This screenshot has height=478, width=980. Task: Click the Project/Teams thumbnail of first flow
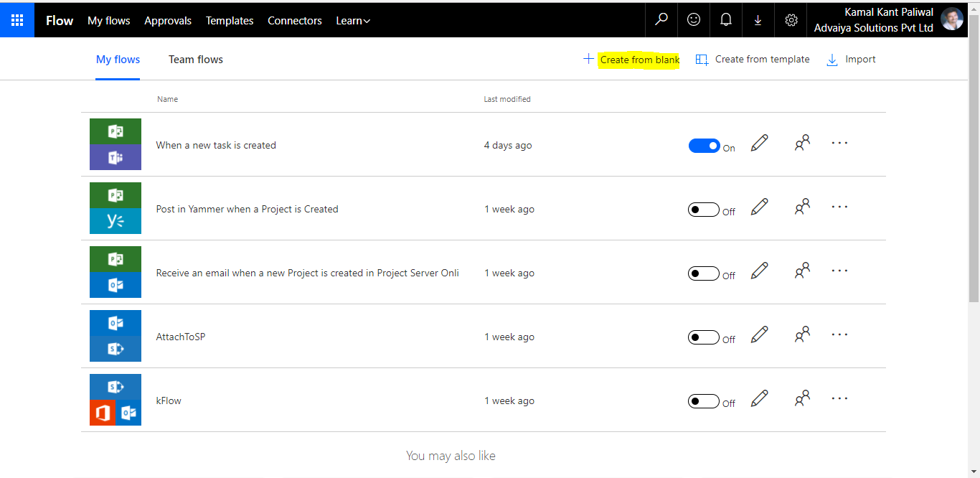pyautogui.click(x=116, y=144)
